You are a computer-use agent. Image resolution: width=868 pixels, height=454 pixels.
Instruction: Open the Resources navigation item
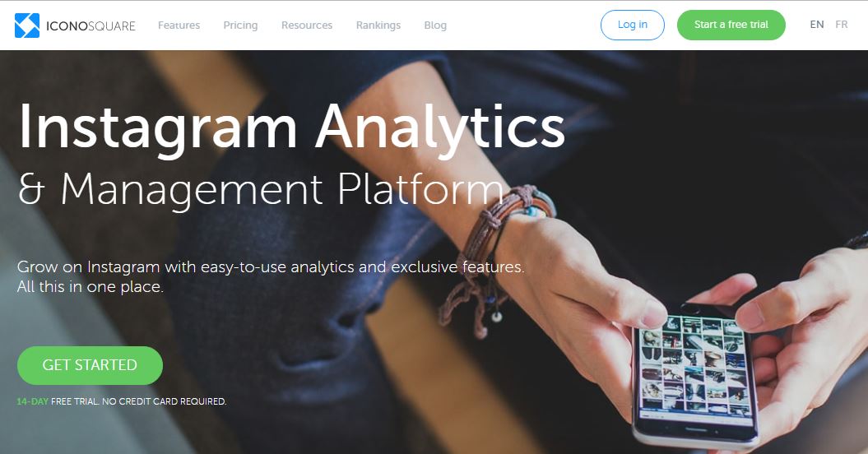tap(307, 25)
